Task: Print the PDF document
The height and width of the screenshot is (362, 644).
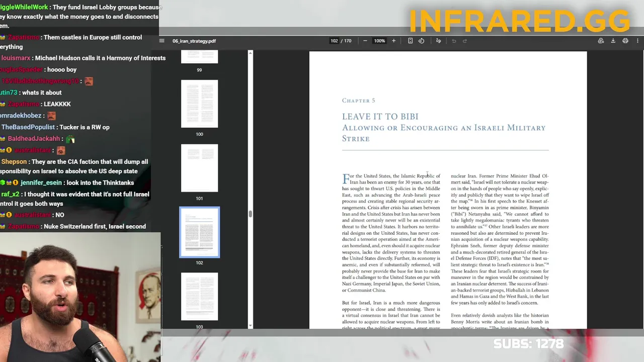Action: click(x=625, y=41)
